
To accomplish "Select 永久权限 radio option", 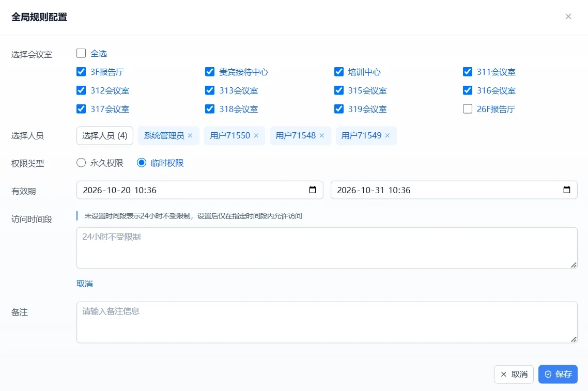I will tap(81, 163).
